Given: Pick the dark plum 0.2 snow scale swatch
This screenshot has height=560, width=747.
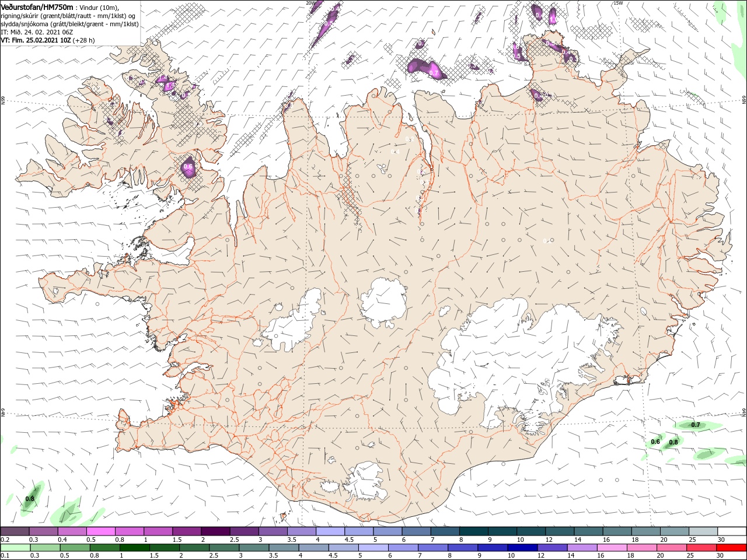Looking at the screenshot, I should (x=15, y=531).
